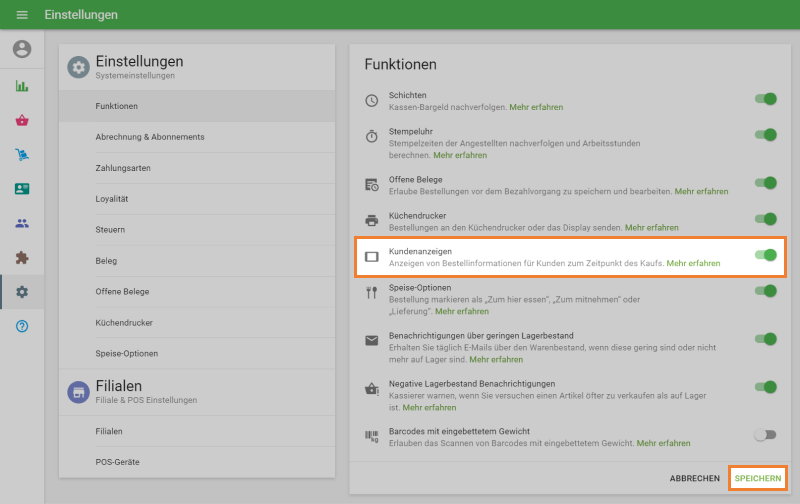Open Abrechnung & Abonnements settings

coord(150,137)
